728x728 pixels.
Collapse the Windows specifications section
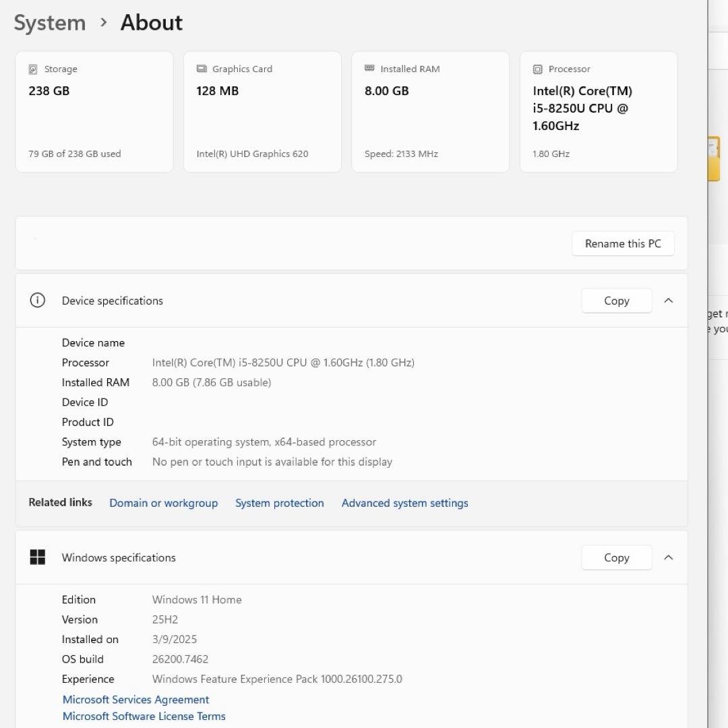[x=669, y=557]
